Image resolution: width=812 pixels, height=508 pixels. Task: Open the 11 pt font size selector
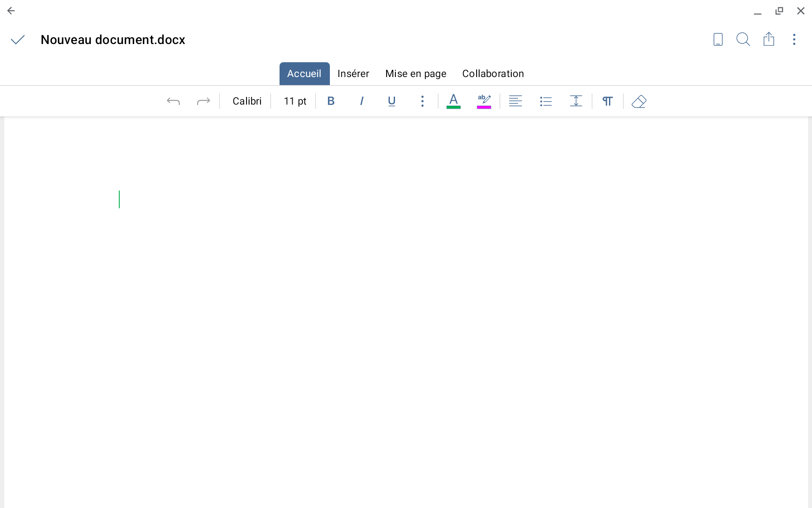click(x=295, y=101)
